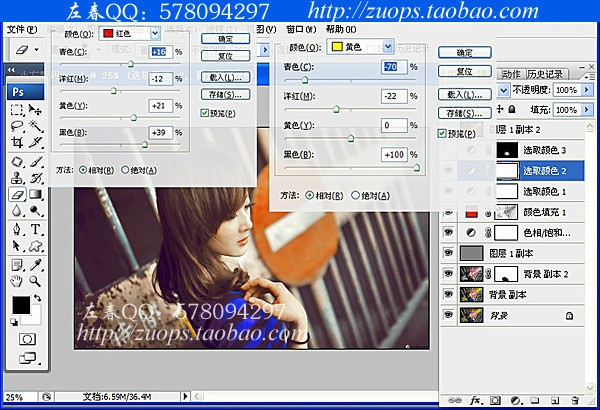Click the yellow dialog 黑色 slider handle
Image resolution: width=600 pixels, height=410 pixels.
point(417,168)
